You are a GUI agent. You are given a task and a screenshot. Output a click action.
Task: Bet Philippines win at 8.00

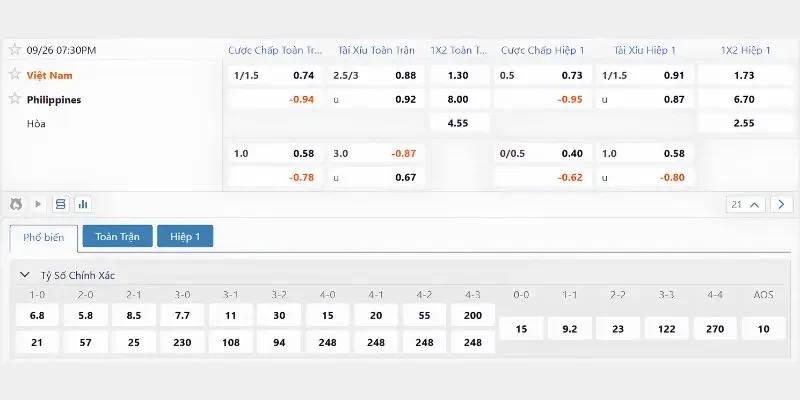pos(459,99)
